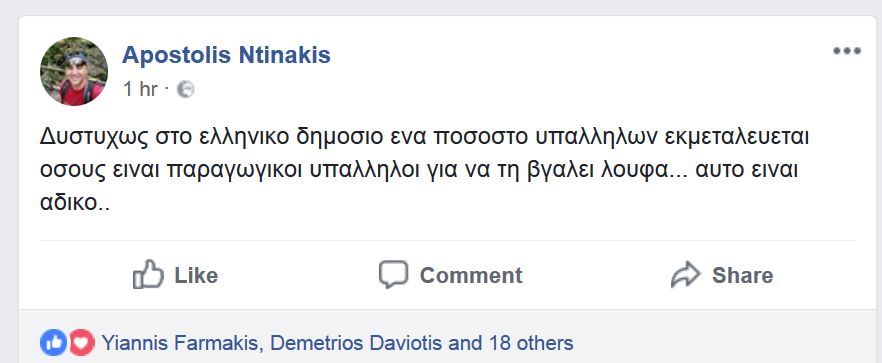Open the three-dot post options menu
The width and height of the screenshot is (882, 363).
click(847, 51)
